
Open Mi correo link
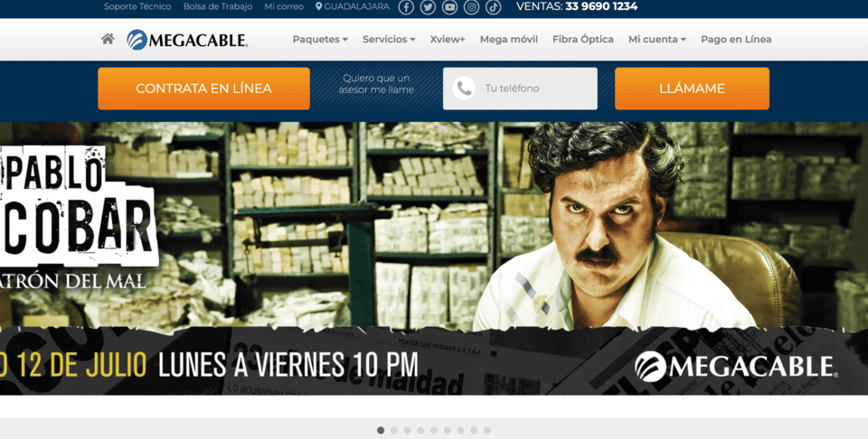coord(284,6)
